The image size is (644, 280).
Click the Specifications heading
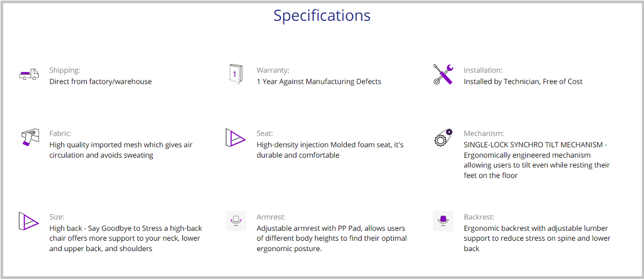coord(322,15)
